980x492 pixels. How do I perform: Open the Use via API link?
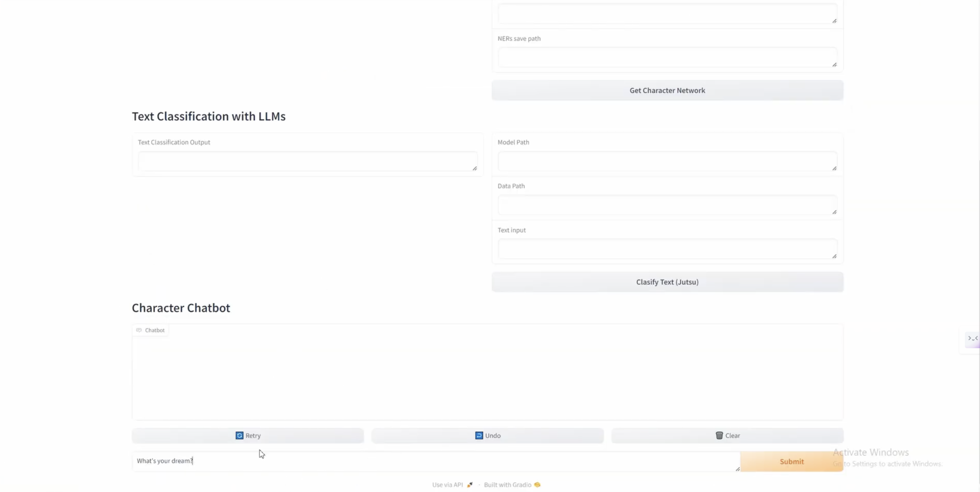click(447, 484)
